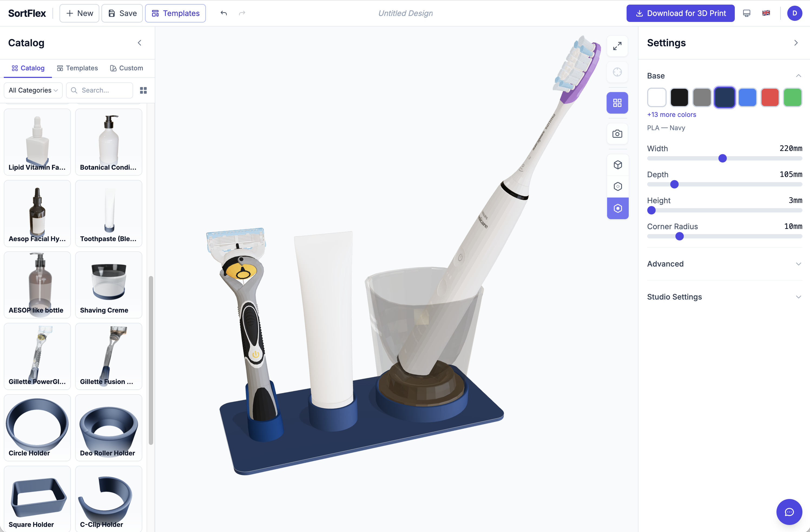Switch to the Templates tab in the catalog
The image size is (810, 532).
77,68
